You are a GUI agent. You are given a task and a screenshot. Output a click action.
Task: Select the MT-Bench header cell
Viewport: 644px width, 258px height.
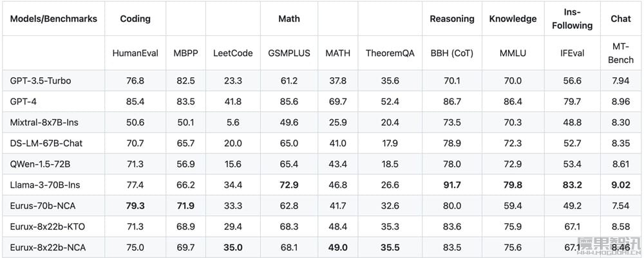(x=621, y=53)
